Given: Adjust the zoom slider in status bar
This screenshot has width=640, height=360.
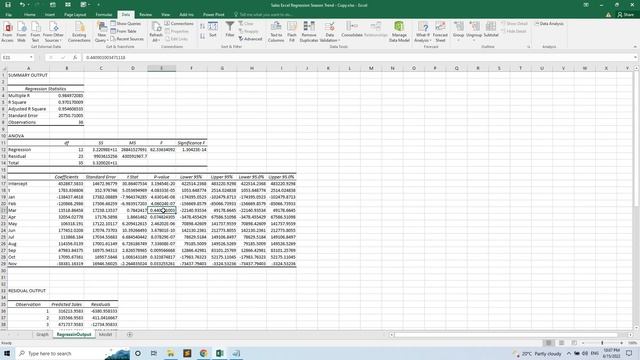Looking at the screenshot, I should point(602,343).
